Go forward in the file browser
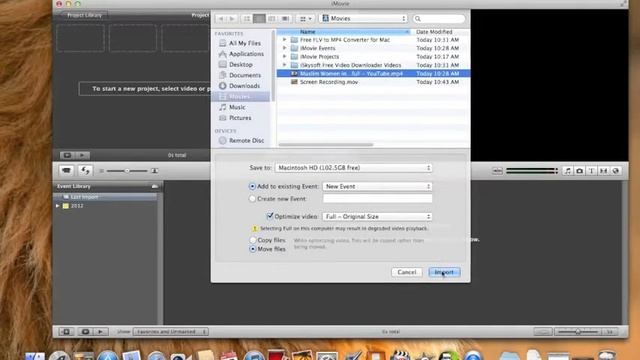Viewport: 640px width, 360px height. point(232,19)
